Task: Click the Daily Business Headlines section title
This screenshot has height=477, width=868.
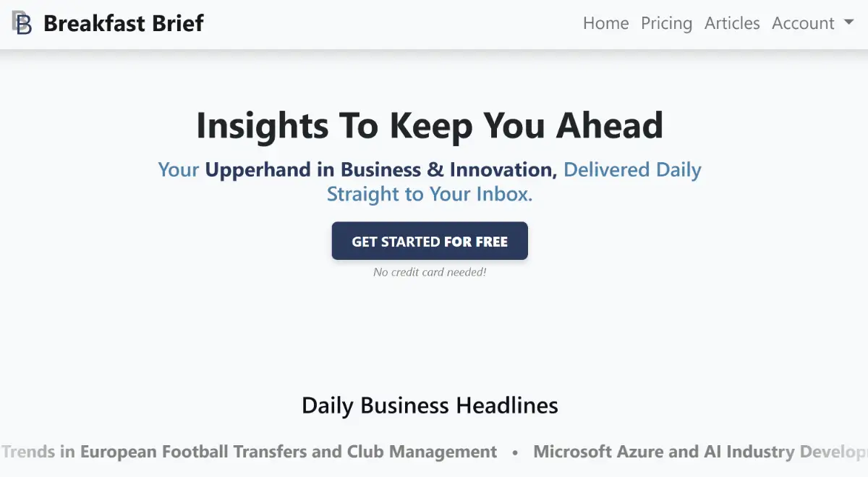Action: 430,405
